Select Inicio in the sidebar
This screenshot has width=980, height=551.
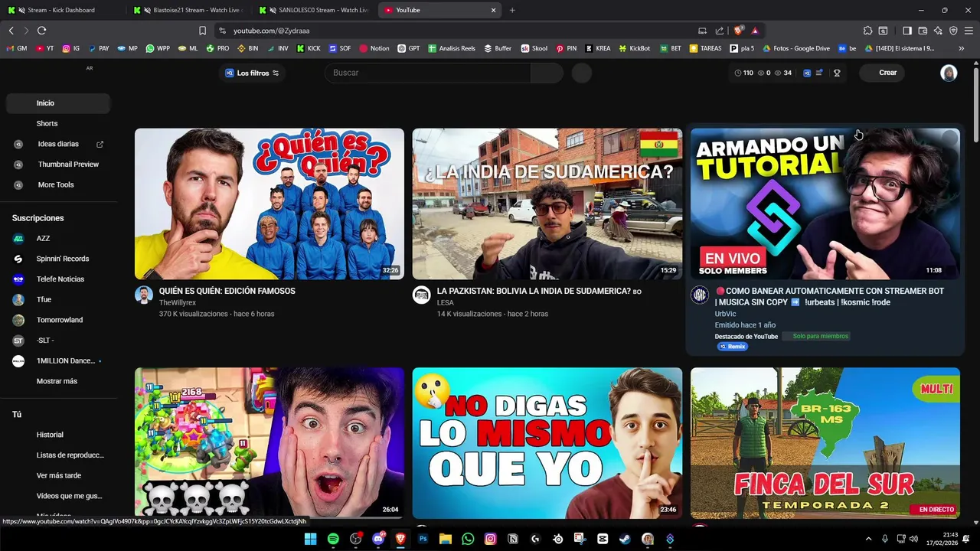[x=58, y=103]
